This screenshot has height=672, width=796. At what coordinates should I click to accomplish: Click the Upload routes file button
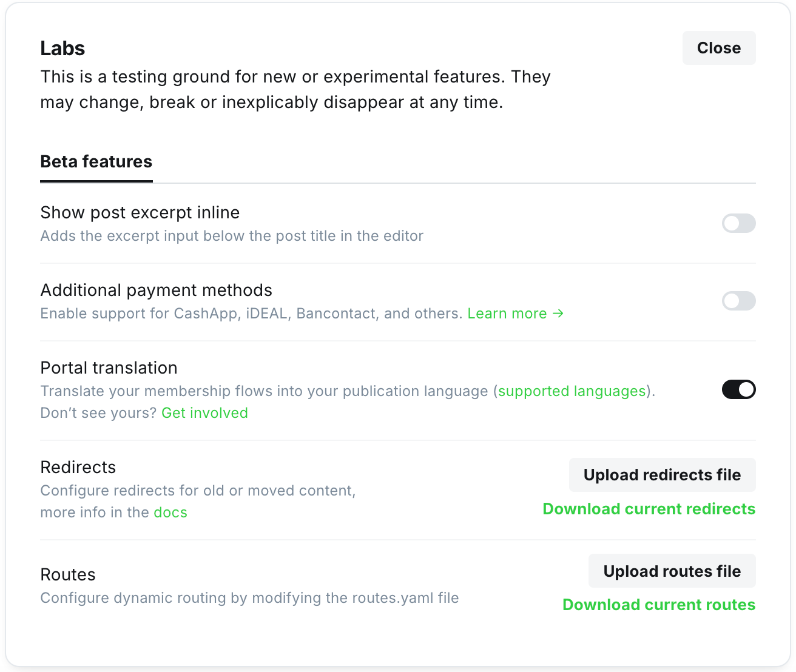tap(672, 571)
